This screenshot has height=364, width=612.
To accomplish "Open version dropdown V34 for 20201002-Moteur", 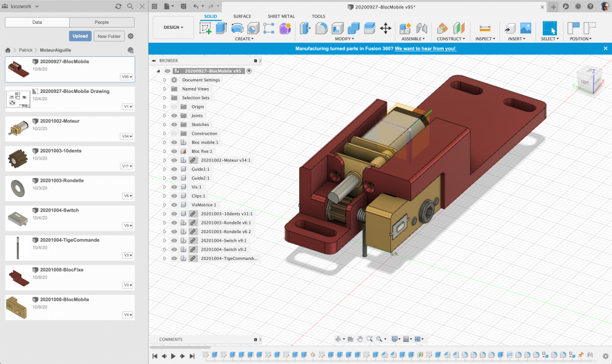I will [127, 136].
